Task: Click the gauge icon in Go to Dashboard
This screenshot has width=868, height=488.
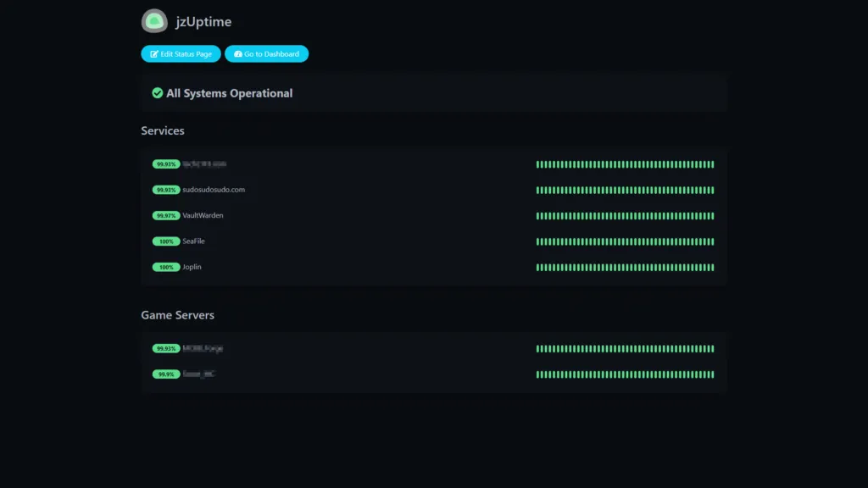Action: point(237,54)
